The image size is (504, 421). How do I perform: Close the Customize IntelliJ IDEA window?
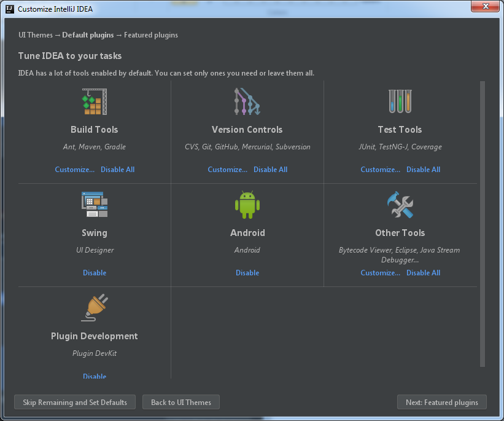(486, 6)
